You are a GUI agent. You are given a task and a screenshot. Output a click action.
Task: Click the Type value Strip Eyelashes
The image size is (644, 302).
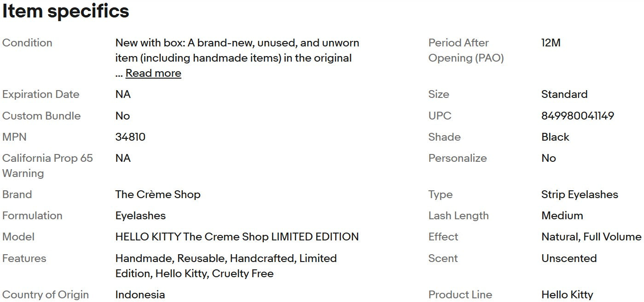tap(579, 194)
